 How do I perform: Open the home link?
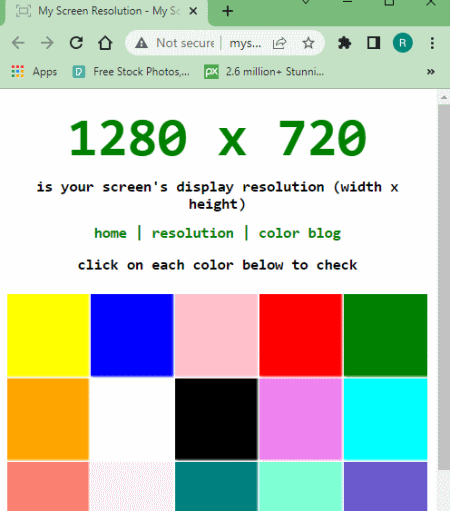click(110, 233)
